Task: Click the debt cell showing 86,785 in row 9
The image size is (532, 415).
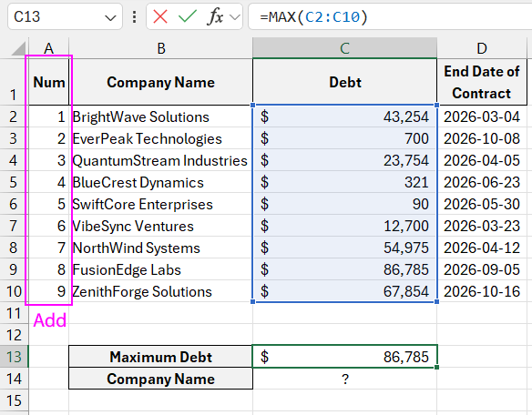Action: point(344,269)
